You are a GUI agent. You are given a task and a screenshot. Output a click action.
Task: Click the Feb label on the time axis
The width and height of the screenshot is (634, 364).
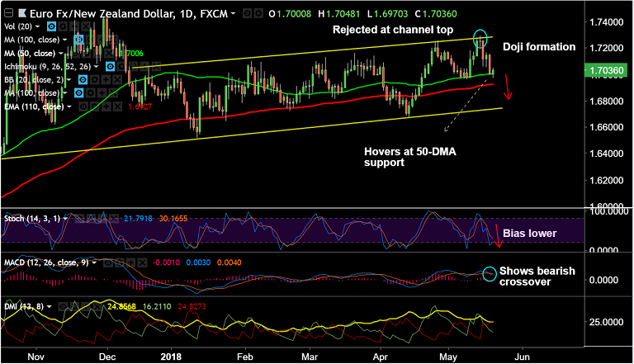click(x=244, y=357)
